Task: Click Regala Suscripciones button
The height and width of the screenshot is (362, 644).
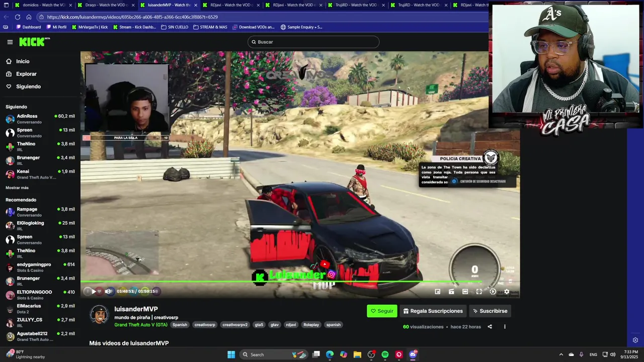Action: click(x=433, y=311)
